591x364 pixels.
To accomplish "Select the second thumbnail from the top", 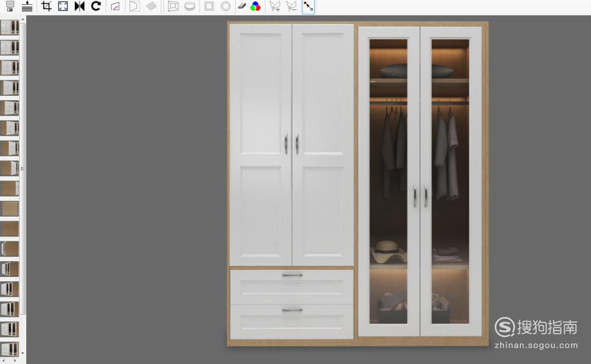I will pyautogui.click(x=9, y=48).
